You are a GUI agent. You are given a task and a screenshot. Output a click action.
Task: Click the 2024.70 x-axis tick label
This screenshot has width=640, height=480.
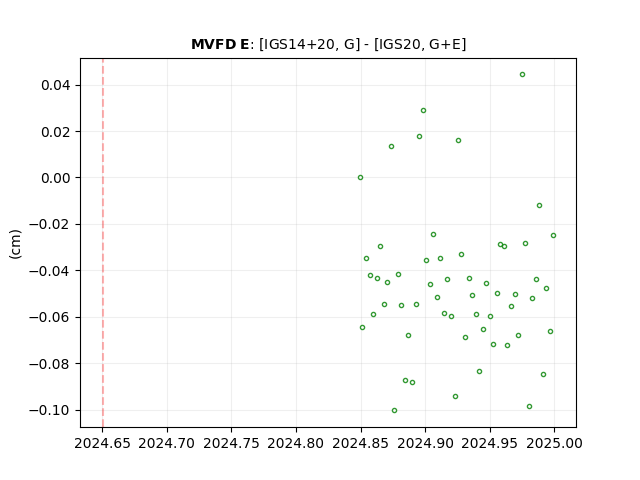tap(167, 443)
